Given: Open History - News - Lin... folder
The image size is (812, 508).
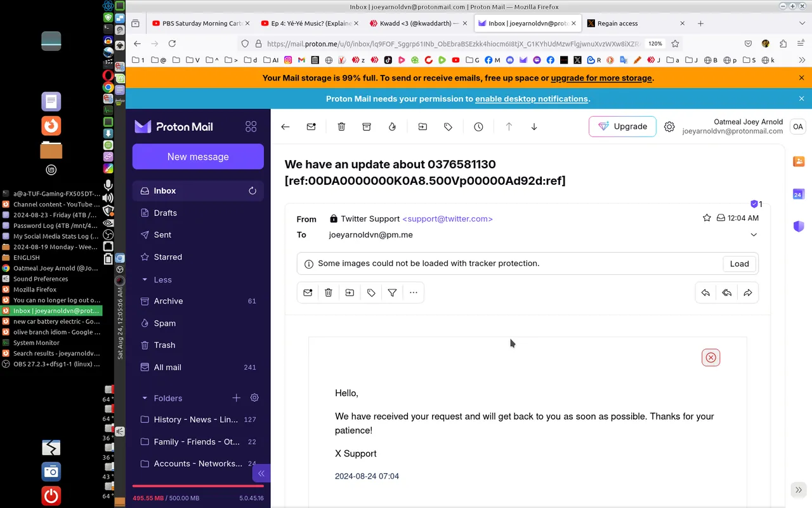Looking at the screenshot, I should pos(198,420).
